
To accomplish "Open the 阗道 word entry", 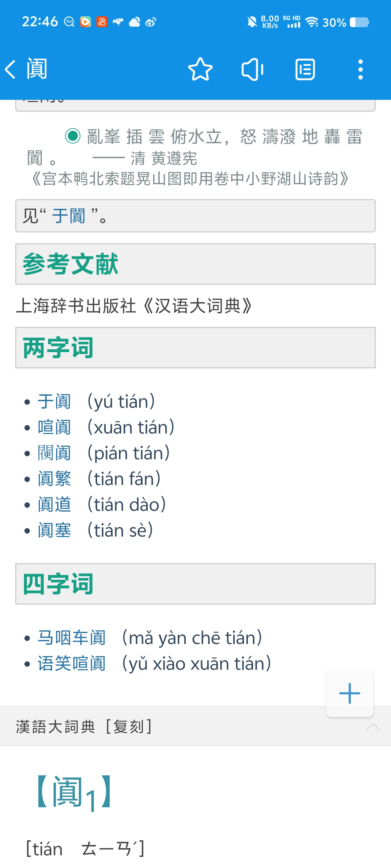I will tap(54, 505).
